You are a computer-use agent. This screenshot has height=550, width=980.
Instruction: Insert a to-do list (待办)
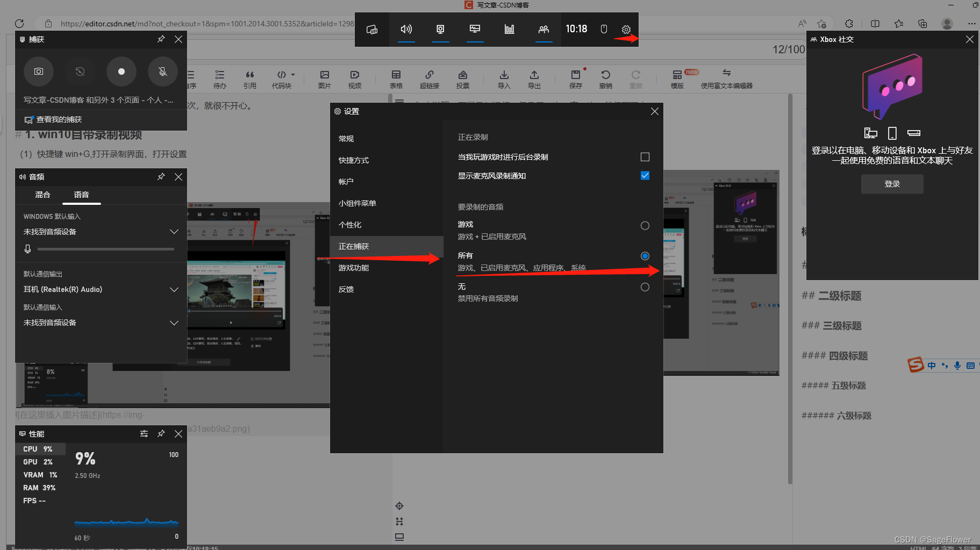pyautogui.click(x=220, y=79)
